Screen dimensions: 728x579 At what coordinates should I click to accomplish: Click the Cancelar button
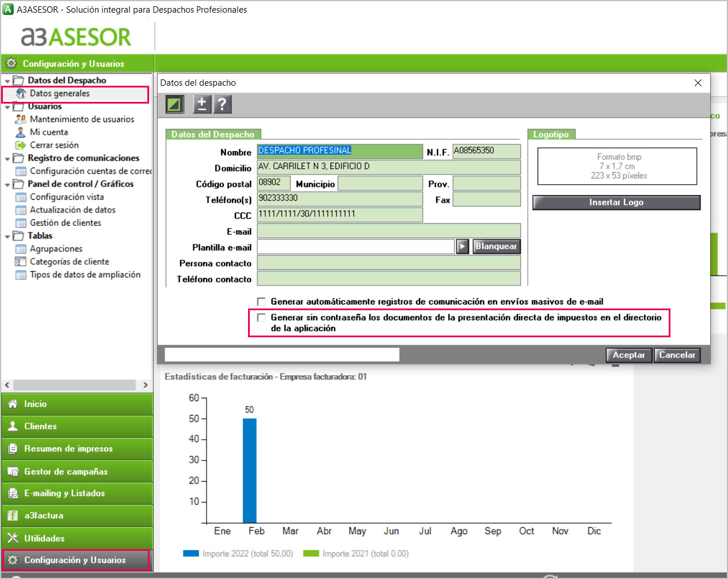[x=677, y=355]
